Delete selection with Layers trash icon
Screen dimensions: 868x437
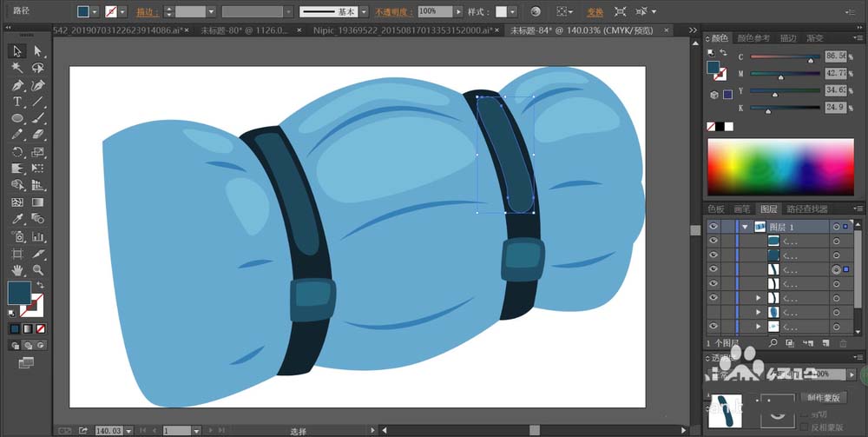pyautogui.click(x=843, y=343)
